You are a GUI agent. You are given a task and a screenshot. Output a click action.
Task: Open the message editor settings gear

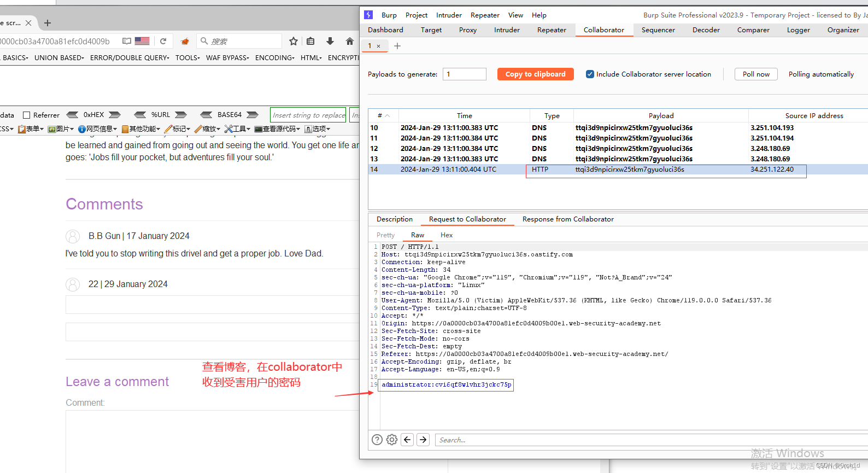pos(392,440)
